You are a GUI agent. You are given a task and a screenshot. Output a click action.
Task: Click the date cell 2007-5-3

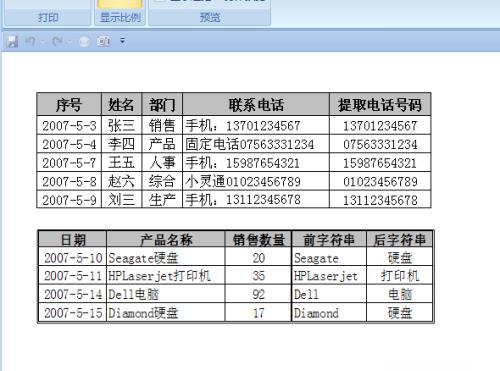pos(69,125)
